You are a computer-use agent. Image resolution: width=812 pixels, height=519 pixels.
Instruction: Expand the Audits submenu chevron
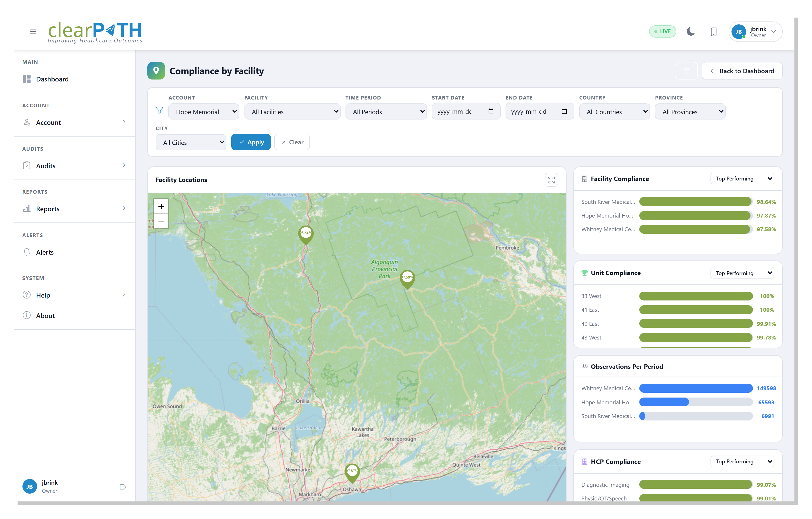pos(124,165)
